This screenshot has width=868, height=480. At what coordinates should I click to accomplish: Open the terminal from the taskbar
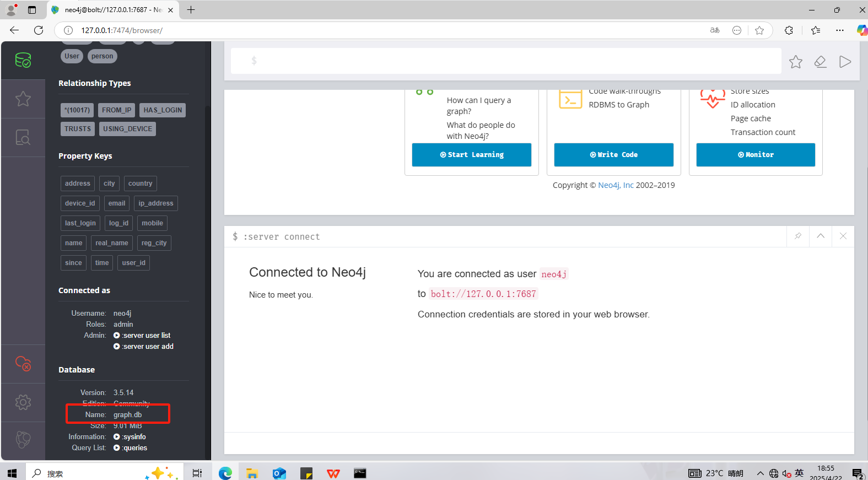pyautogui.click(x=360, y=473)
